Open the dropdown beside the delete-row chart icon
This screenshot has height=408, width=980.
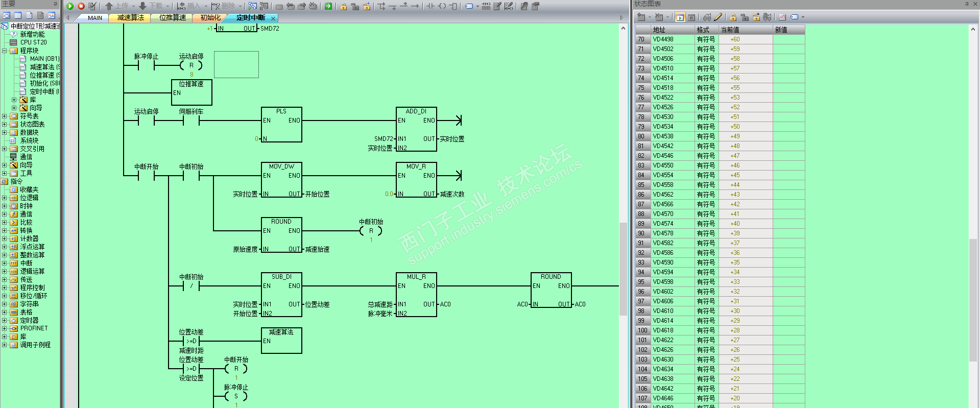(667, 17)
